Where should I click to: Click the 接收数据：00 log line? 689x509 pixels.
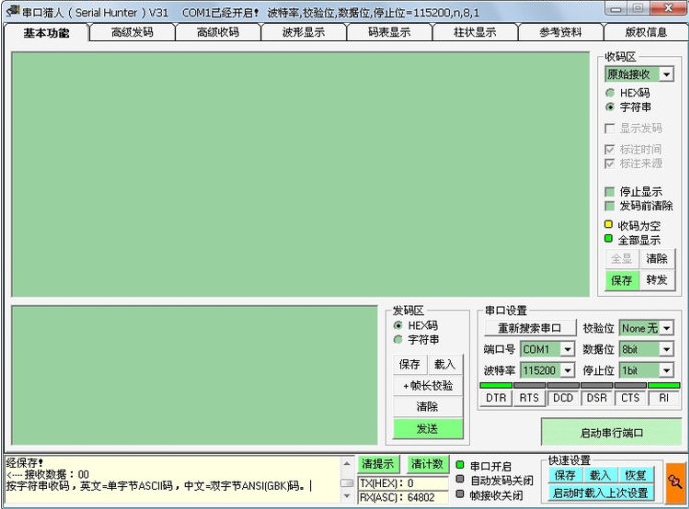47,474
